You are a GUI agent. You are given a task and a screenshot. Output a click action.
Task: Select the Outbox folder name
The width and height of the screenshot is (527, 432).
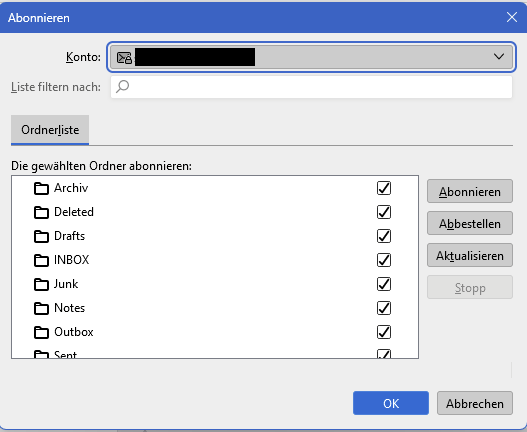pyautogui.click(x=74, y=332)
